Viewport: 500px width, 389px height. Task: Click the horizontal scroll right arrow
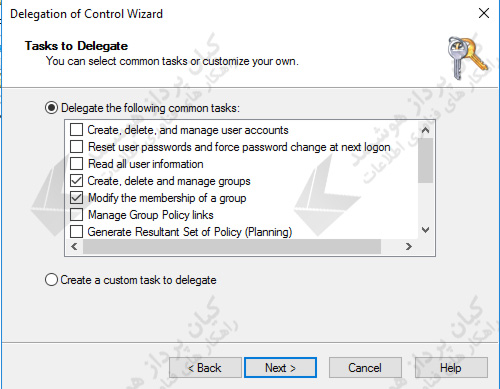pos(409,247)
